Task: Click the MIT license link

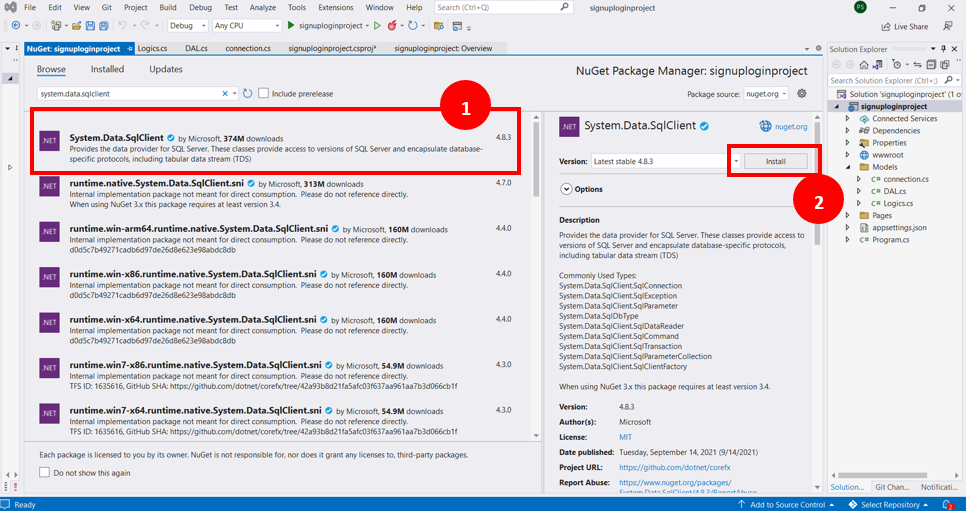Action: tap(625, 437)
